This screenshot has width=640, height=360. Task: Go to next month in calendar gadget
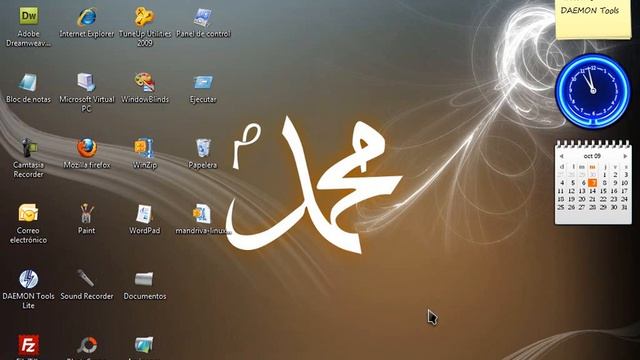coord(625,156)
